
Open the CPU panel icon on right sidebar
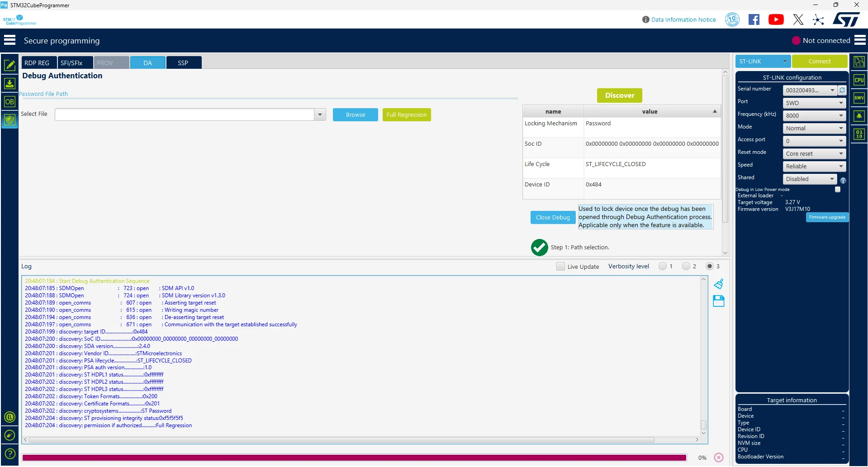[x=859, y=80]
